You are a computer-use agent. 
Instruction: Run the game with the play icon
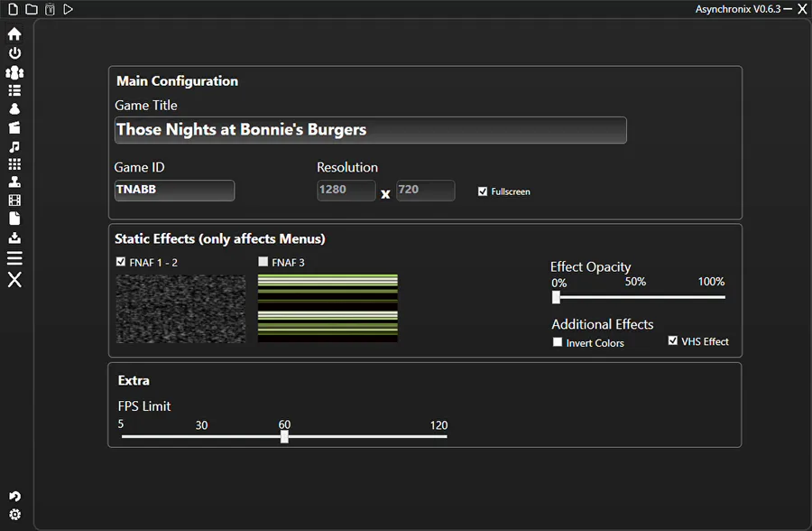[x=68, y=9]
